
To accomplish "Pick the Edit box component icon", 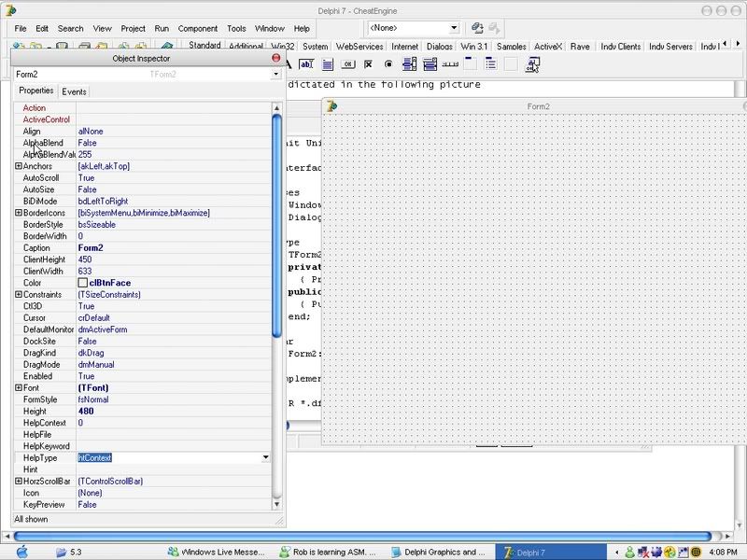I will [x=307, y=64].
